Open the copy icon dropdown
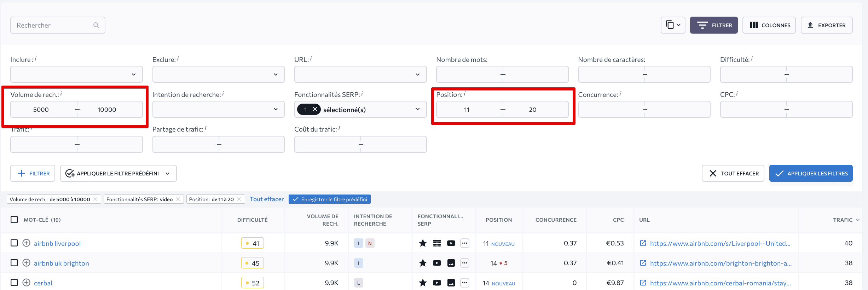The height and width of the screenshot is (290, 868). (673, 25)
